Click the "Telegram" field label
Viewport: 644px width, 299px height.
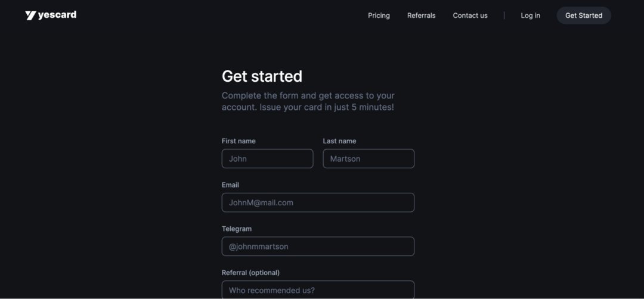click(237, 229)
